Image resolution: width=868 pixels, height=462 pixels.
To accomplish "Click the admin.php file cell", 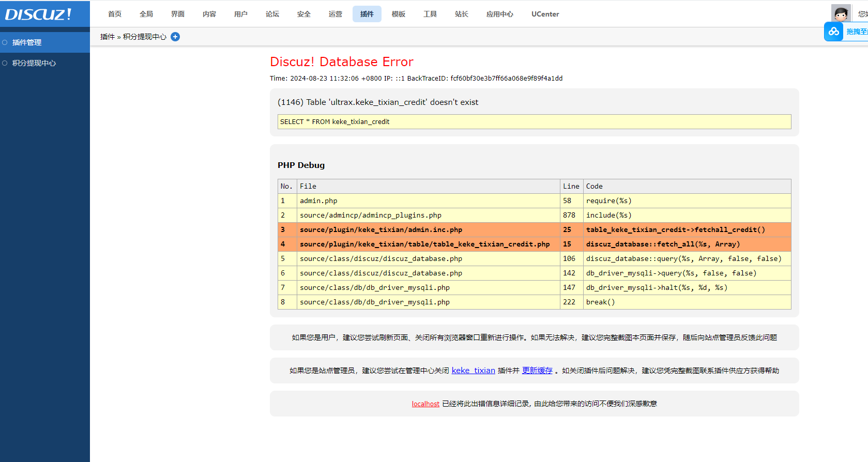I will click(x=429, y=201).
